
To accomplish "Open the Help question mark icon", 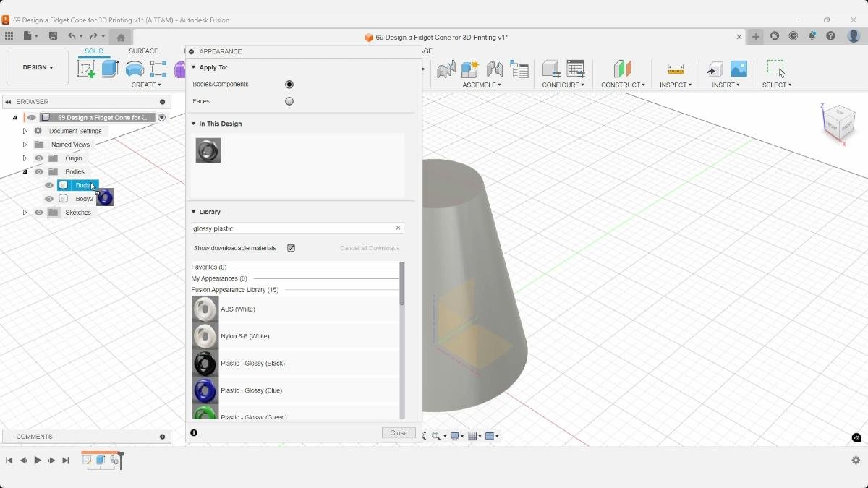I will [x=831, y=36].
